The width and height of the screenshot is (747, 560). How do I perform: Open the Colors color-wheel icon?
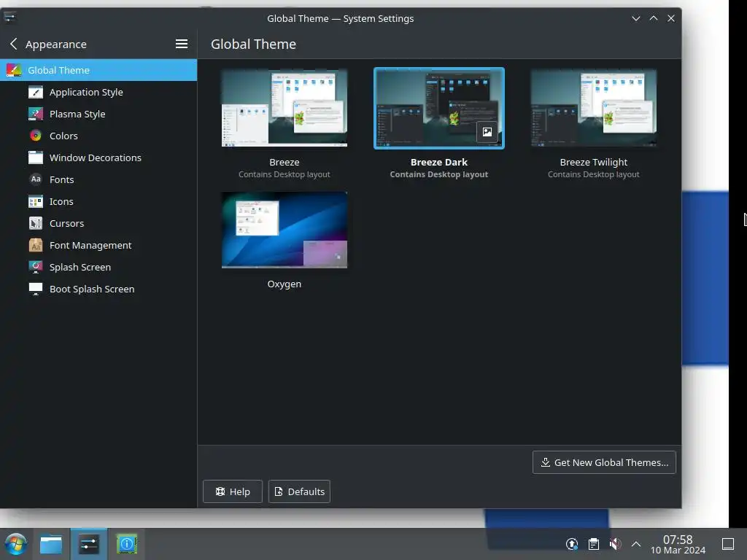point(35,136)
